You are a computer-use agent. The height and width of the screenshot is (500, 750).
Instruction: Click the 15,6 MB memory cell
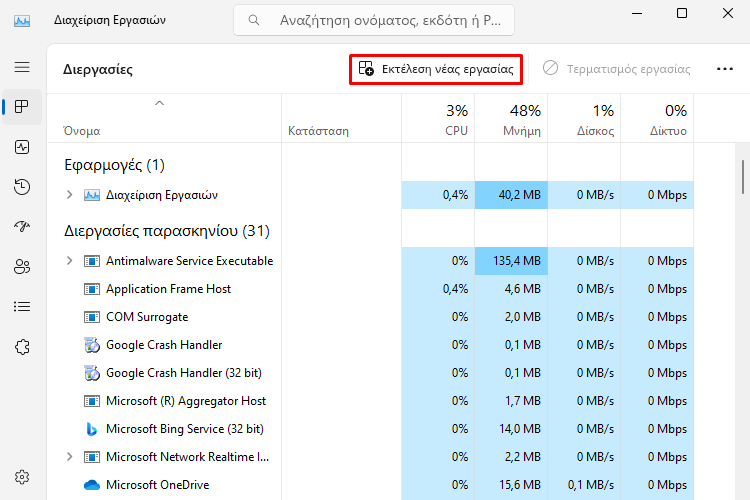point(511,485)
